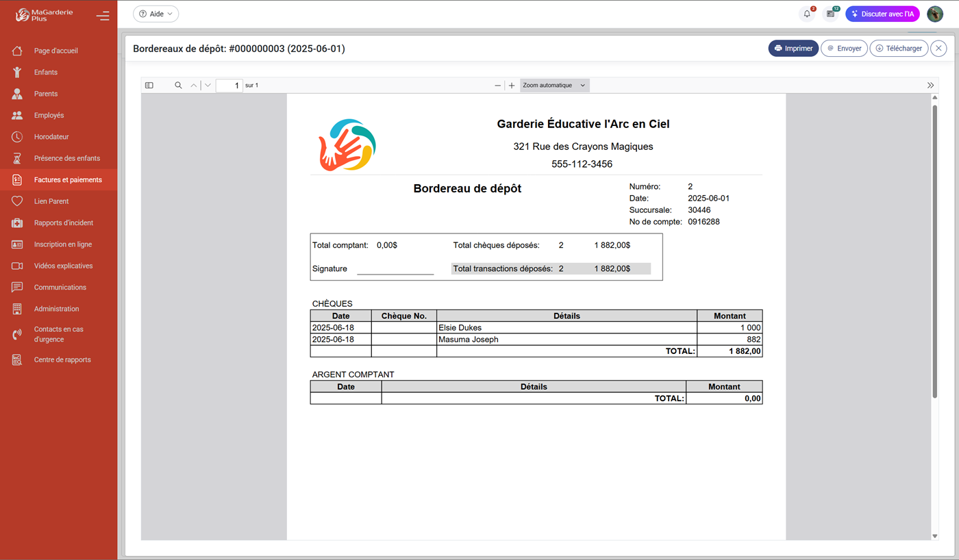Click the page number input field

tap(229, 86)
